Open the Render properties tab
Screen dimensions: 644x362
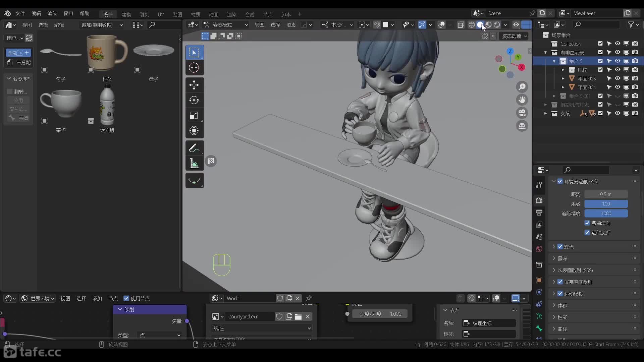[539, 200]
